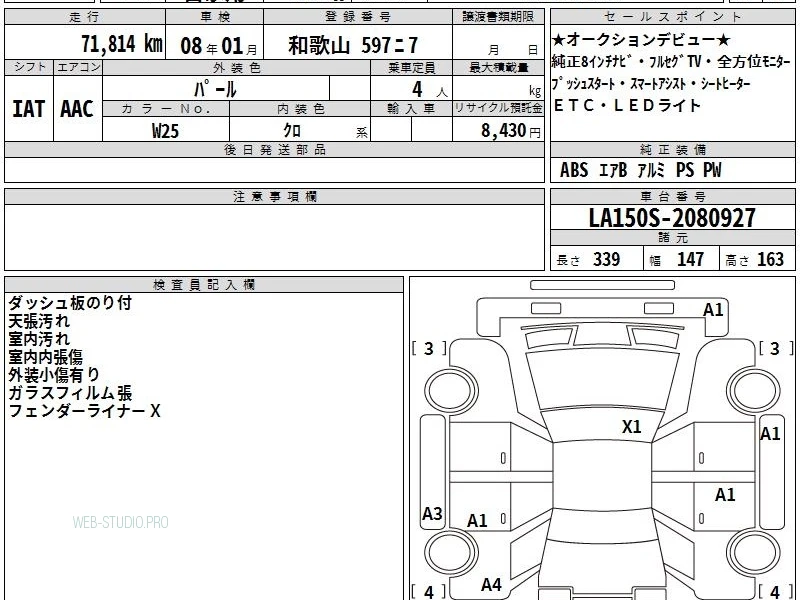Click the X1 mark on the windshield
Image resolution: width=800 pixels, height=600 pixels.
632,427
